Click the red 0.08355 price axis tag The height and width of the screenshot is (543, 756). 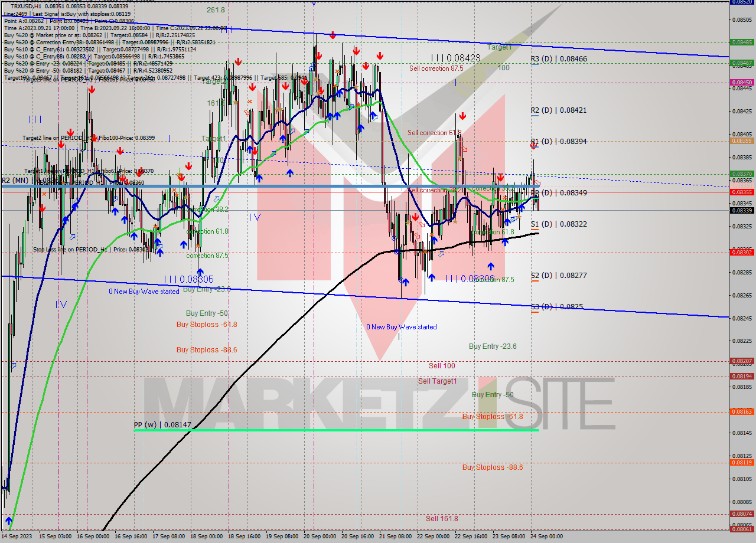pyautogui.click(x=741, y=192)
